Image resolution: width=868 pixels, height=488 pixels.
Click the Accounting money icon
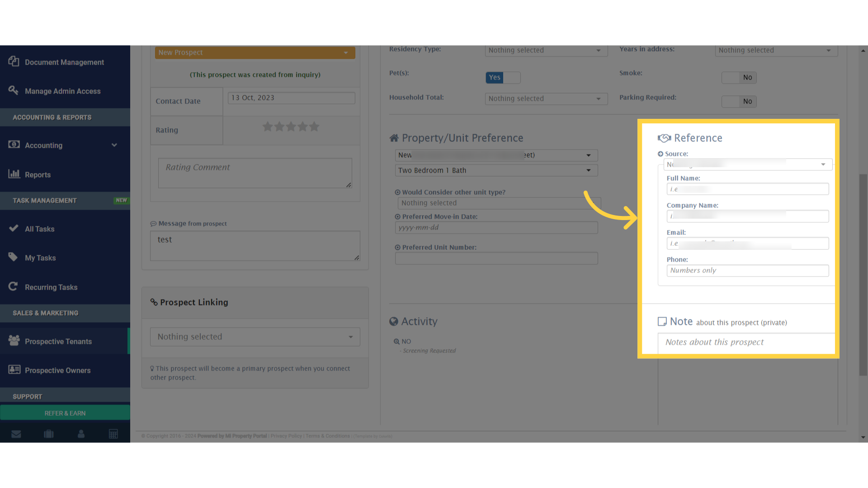pyautogui.click(x=14, y=145)
